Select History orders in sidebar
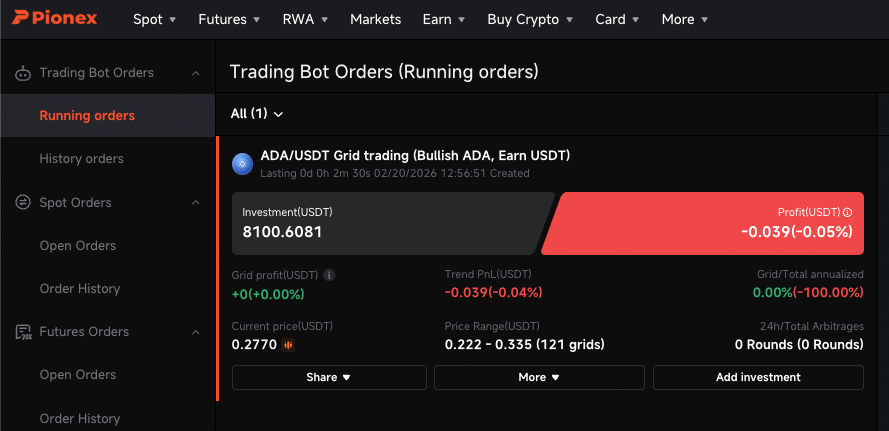 tap(82, 159)
